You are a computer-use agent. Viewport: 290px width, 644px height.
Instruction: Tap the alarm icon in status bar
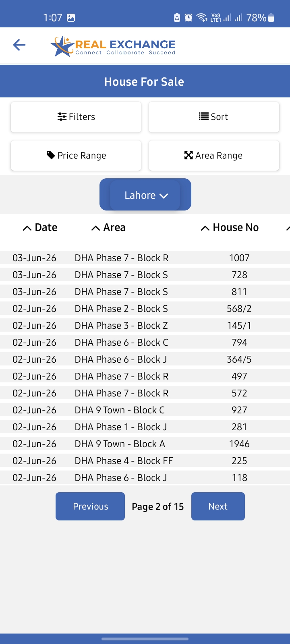coord(188,18)
